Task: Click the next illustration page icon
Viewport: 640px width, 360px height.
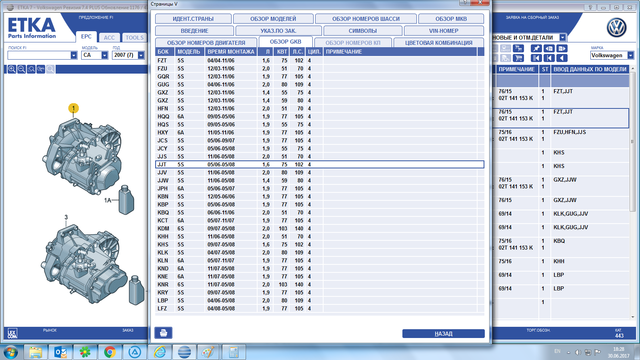Action: pos(562,48)
